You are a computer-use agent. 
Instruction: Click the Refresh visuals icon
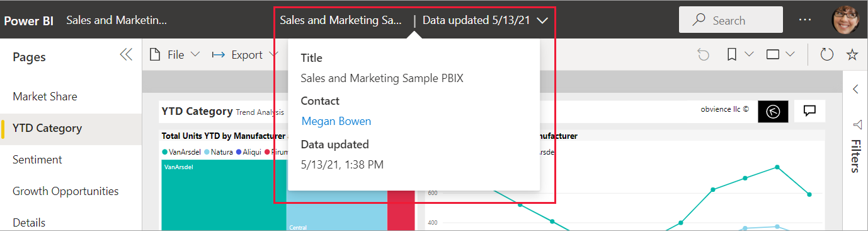tap(827, 55)
